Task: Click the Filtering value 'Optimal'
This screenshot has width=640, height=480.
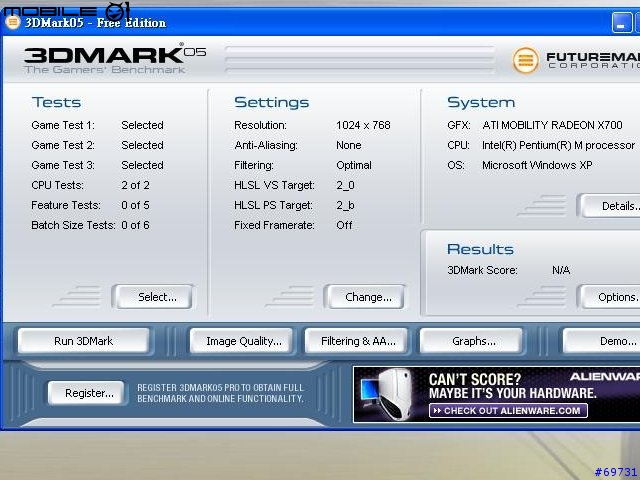Action: coord(353,165)
